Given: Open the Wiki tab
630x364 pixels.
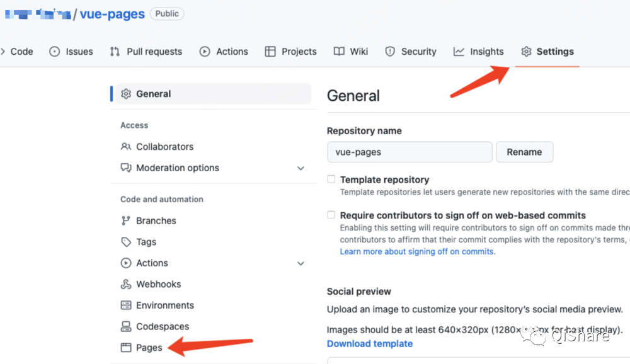Looking at the screenshot, I should click(x=351, y=52).
